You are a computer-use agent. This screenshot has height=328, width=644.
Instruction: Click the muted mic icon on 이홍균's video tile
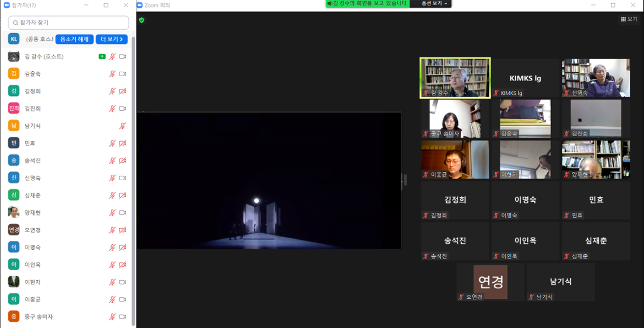point(425,175)
